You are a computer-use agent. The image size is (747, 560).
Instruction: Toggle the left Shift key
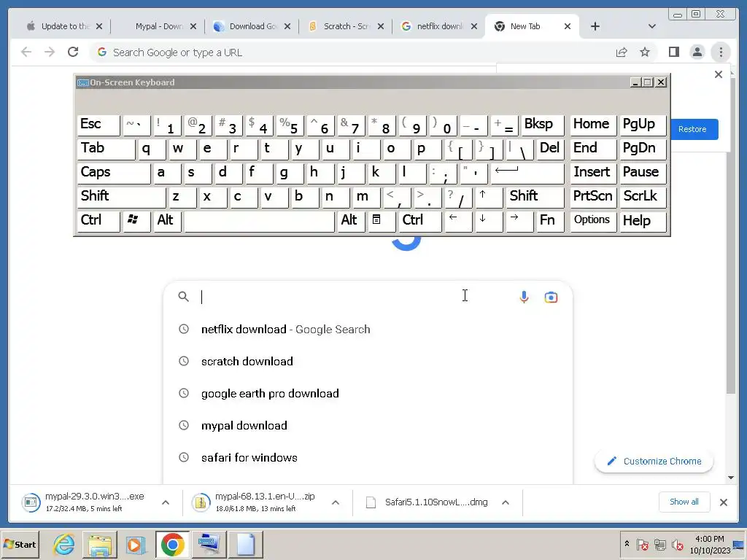tap(121, 197)
